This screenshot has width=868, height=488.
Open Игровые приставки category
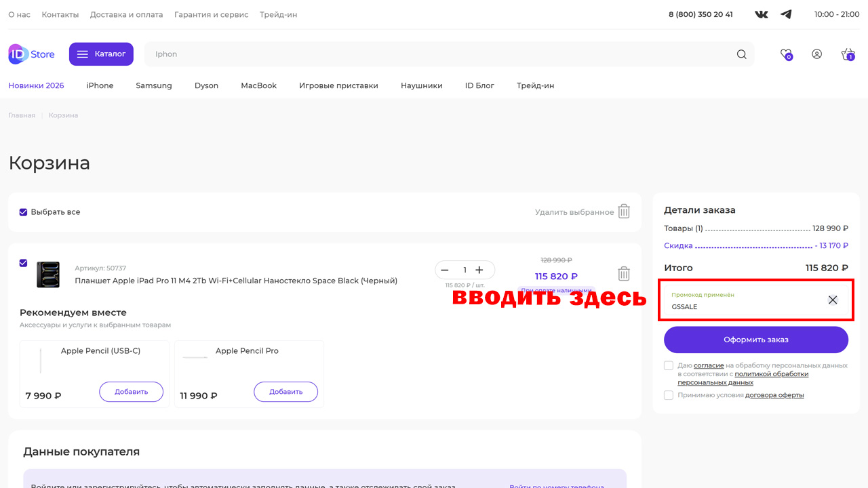pyautogui.click(x=338, y=85)
